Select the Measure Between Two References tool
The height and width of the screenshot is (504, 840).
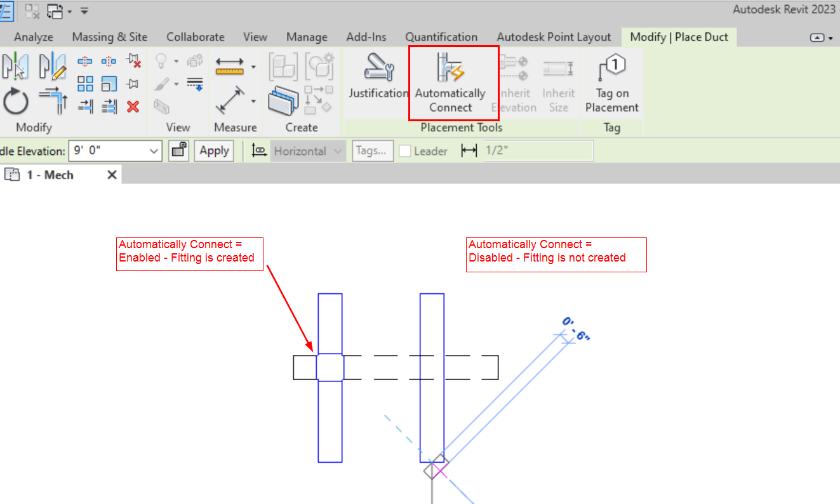click(x=229, y=66)
